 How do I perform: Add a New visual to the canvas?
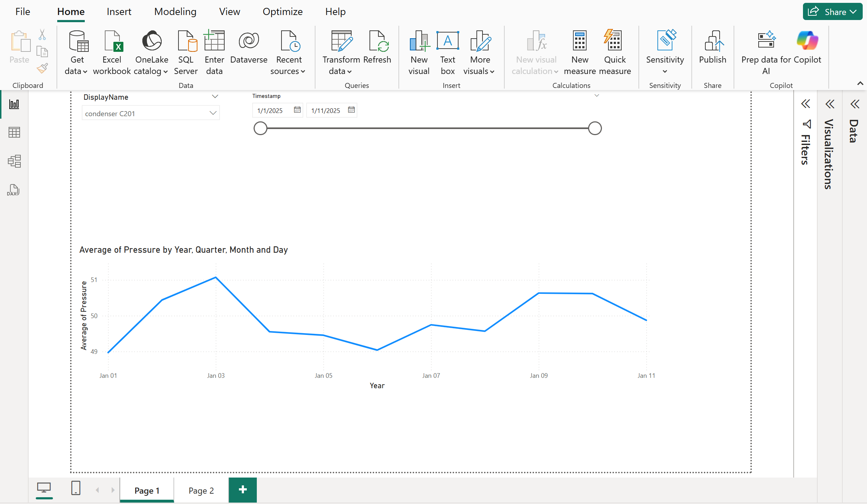(x=418, y=52)
